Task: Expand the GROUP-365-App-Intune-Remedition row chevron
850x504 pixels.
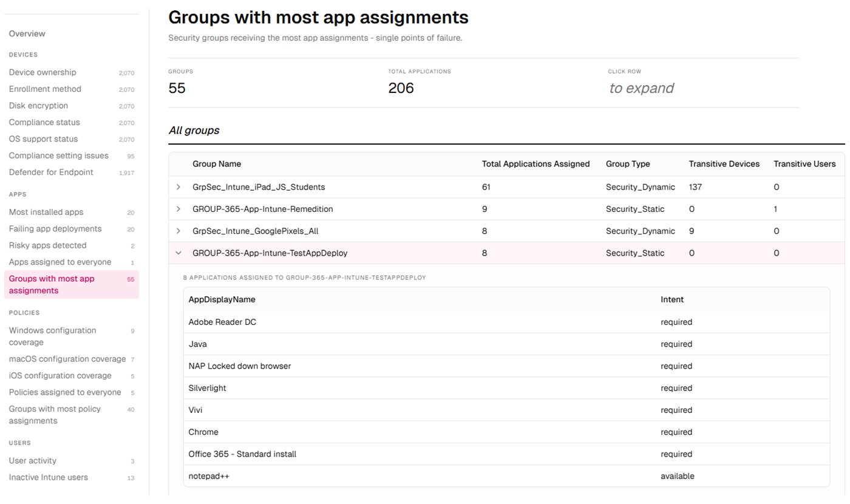Action: tap(178, 209)
